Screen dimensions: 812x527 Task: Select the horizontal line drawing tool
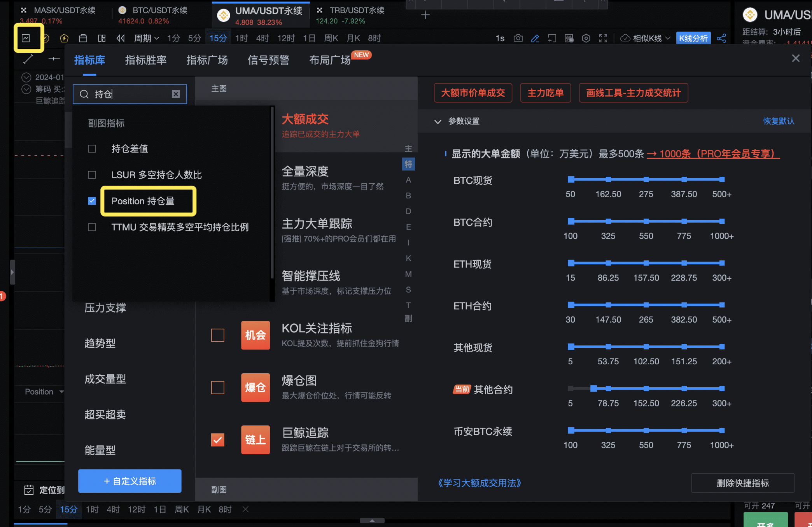pos(54,59)
